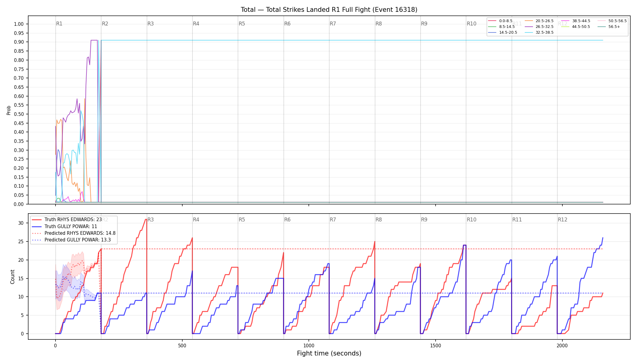Image resolution: width=637 pixels, height=364 pixels.
Task: Click the x-axis tick label '2000'
Action: (x=562, y=345)
